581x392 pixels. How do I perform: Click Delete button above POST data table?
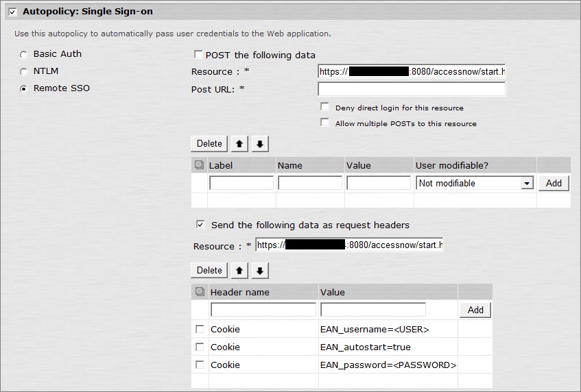[x=209, y=144]
